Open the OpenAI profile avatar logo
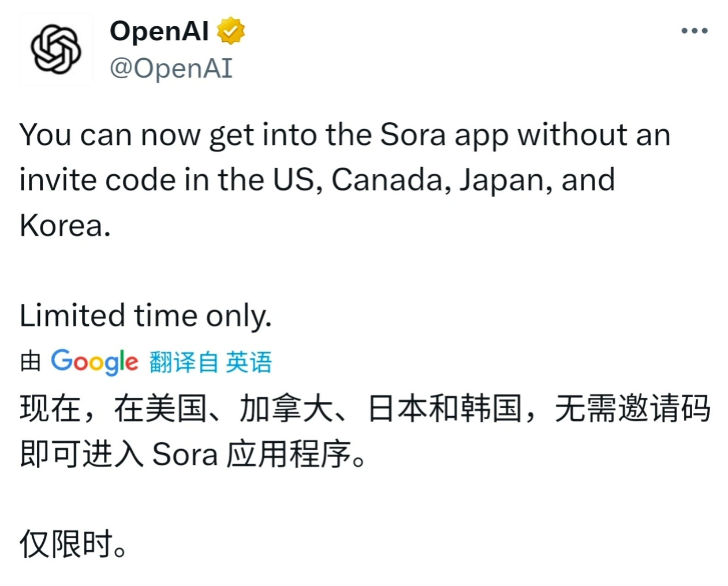Viewport: 728px width, 586px height. [x=56, y=50]
